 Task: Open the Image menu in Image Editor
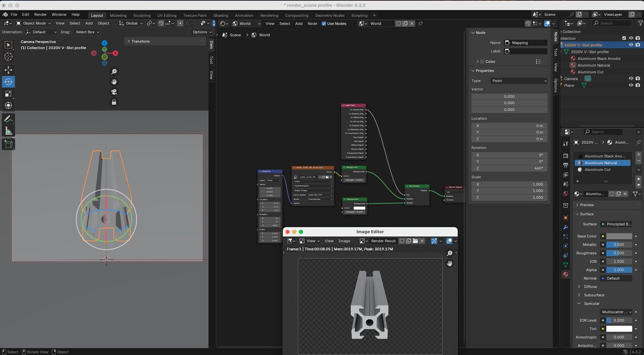[x=344, y=241]
